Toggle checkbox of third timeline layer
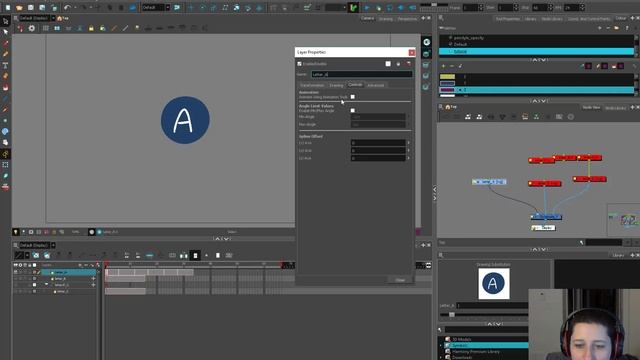The image size is (640, 360). point(34,285)
